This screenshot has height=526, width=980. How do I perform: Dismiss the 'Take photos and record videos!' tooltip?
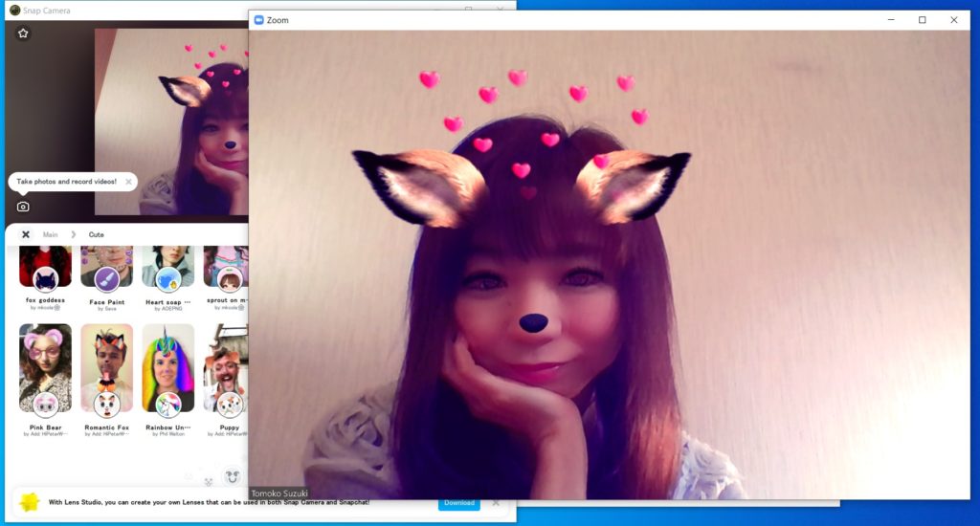pos(129,182)
